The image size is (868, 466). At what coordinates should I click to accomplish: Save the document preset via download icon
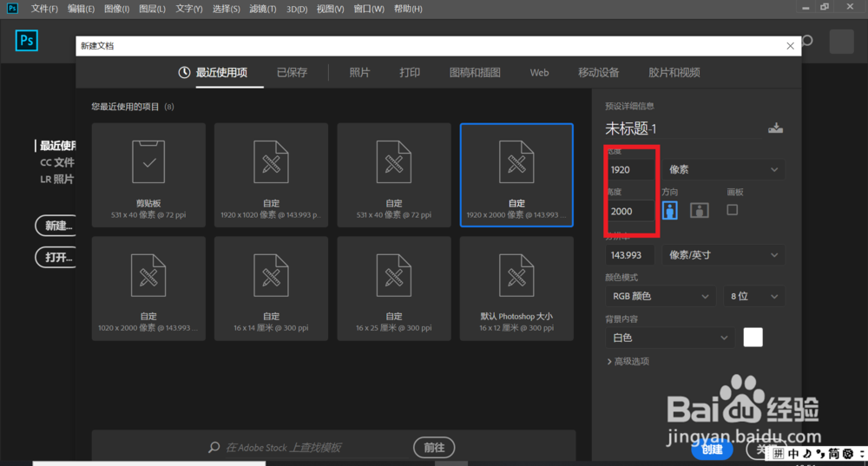point(775,128)
